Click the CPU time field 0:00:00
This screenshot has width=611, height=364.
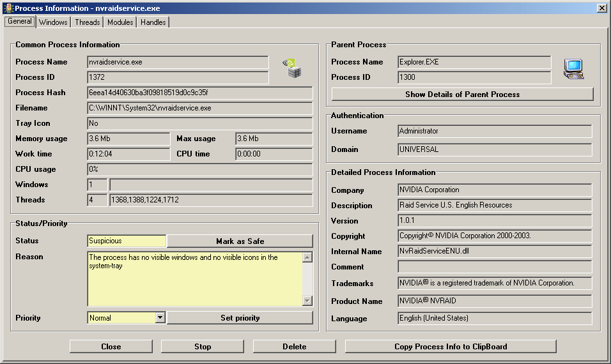[x=274, y=154]
